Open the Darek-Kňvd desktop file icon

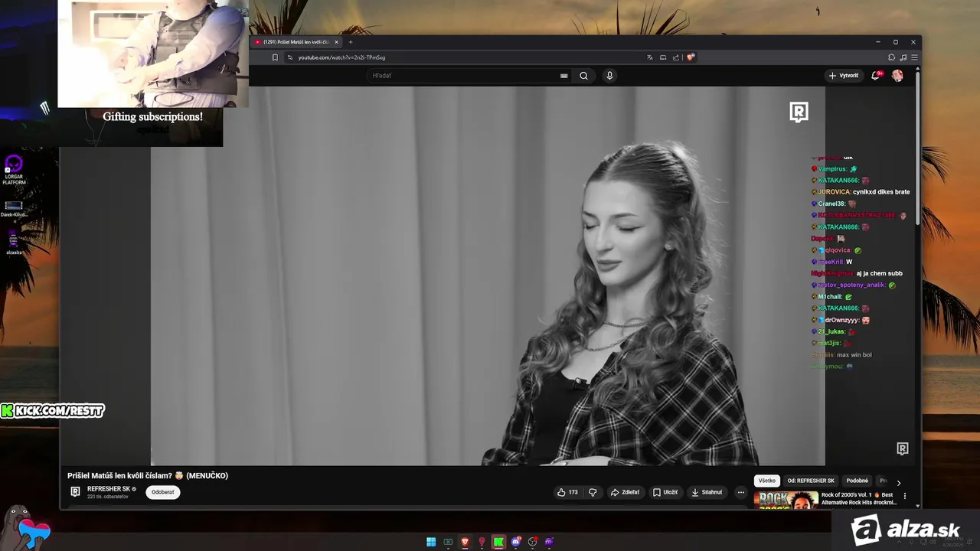(14, 208)
